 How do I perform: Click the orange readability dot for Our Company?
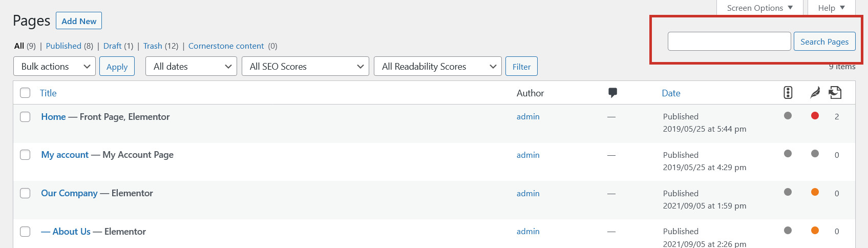(815, 192)
